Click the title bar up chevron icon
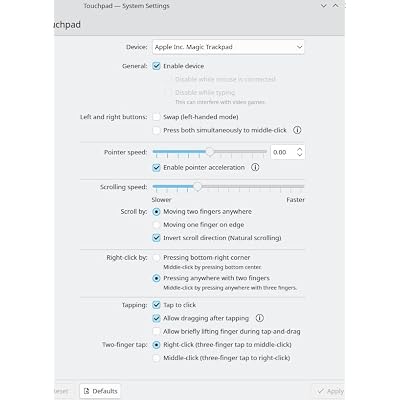 pyautogui.click(x=335, y=6)
